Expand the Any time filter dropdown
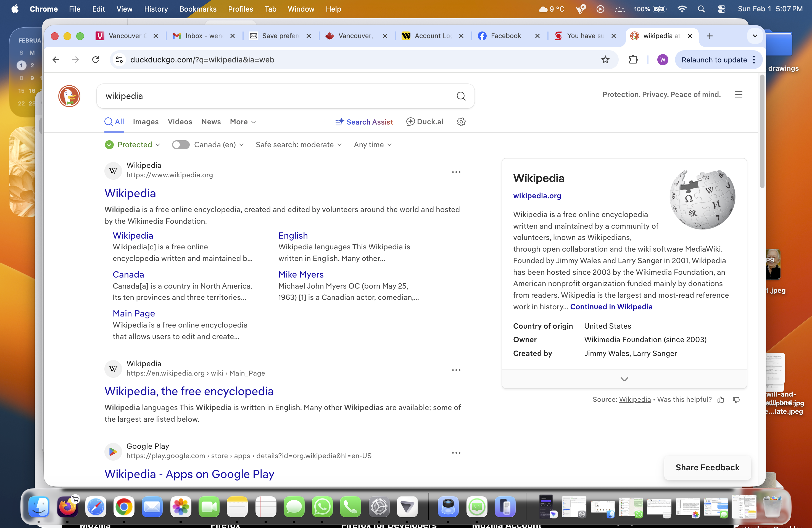This screenshot has width=812, height=528. click(373, 145)
